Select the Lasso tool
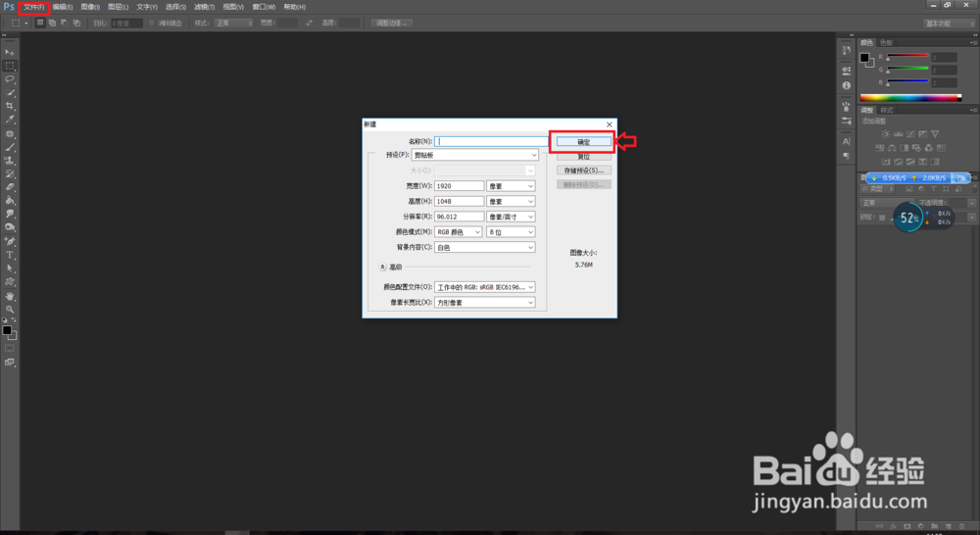Screen dimensions: 980x535 pos(10,79)
